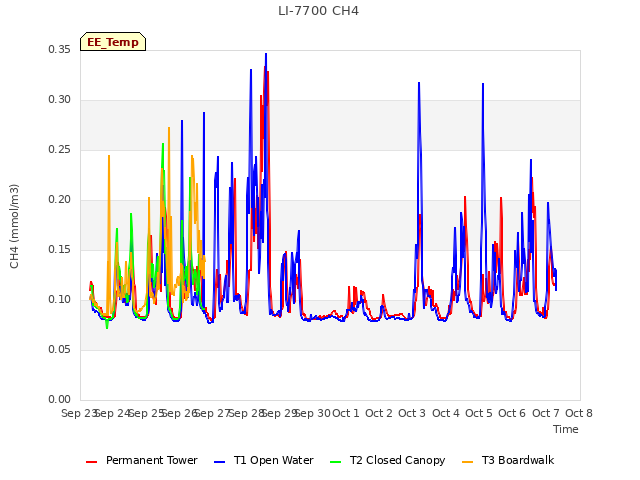640x480 pixels.
Task: Click the Oct 7 x-axis date label
Action: pos(546,413)
